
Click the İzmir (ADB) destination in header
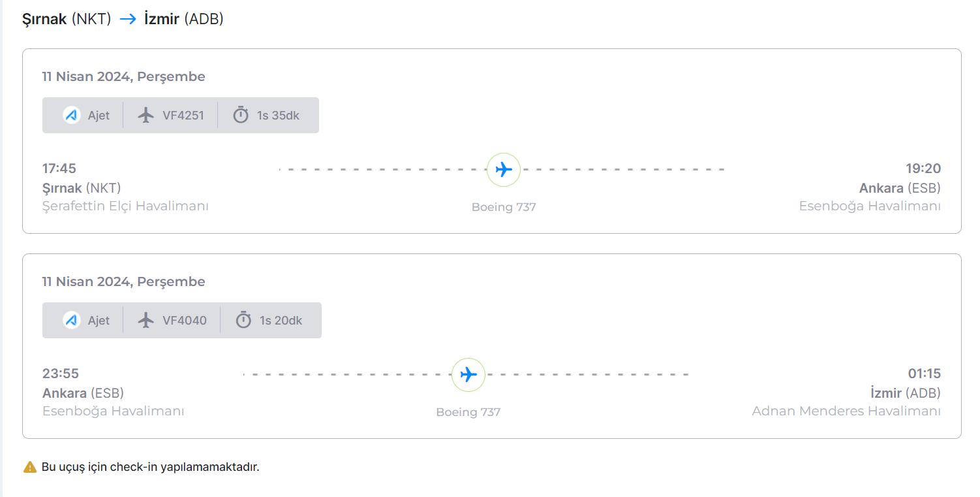183,20
